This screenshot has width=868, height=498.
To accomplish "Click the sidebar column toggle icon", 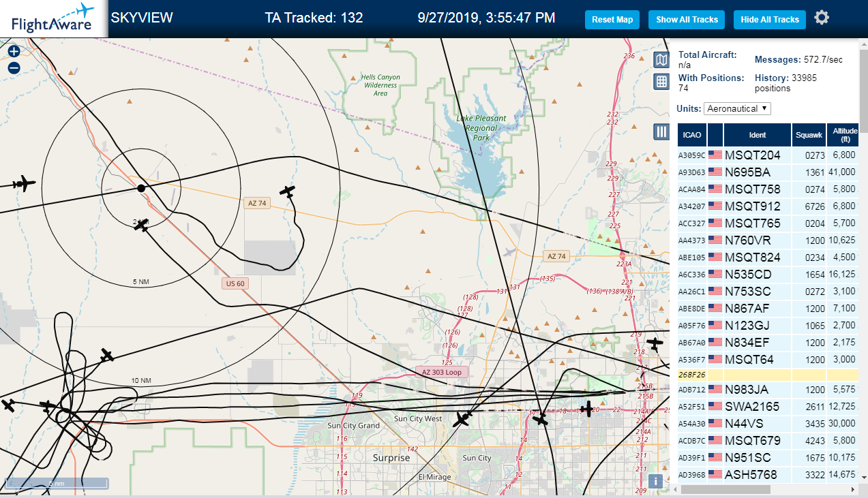I will coord(661,131).
